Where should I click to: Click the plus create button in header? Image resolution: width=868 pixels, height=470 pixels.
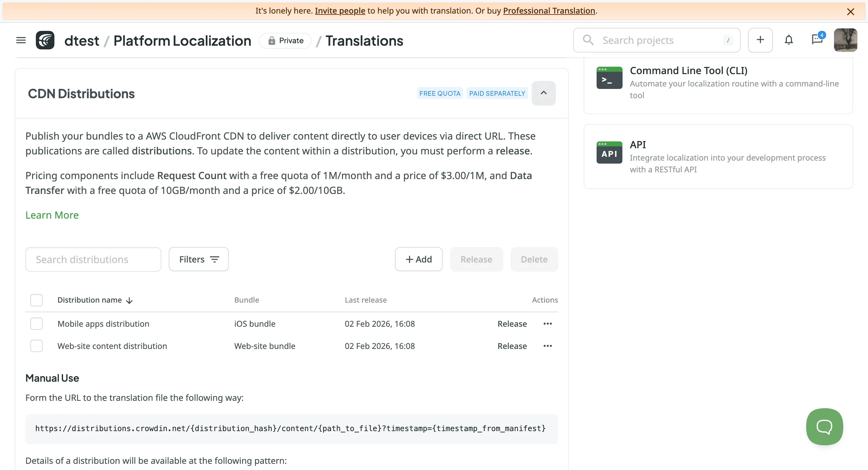(760, 40)
